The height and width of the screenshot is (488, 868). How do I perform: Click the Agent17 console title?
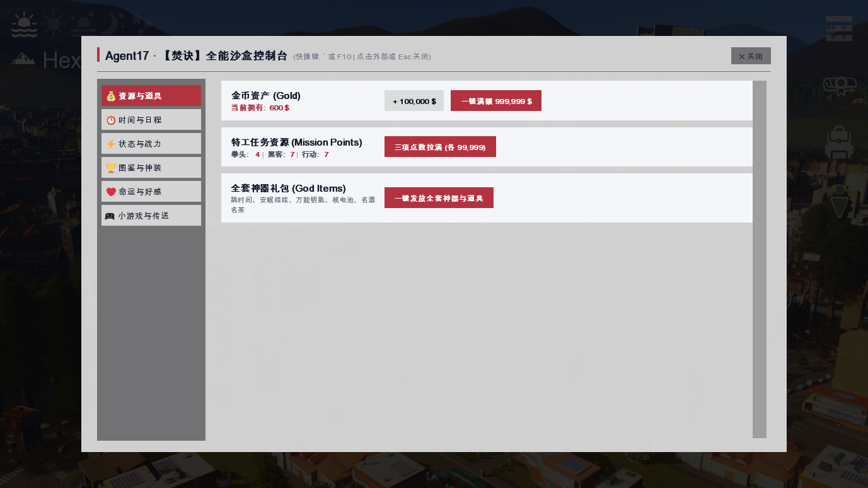pos(197,55)
